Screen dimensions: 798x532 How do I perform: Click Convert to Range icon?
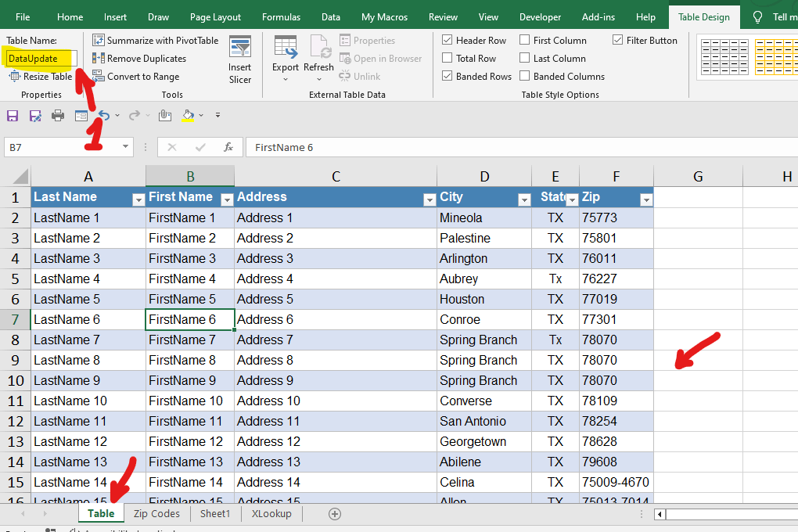click(99, 77)
